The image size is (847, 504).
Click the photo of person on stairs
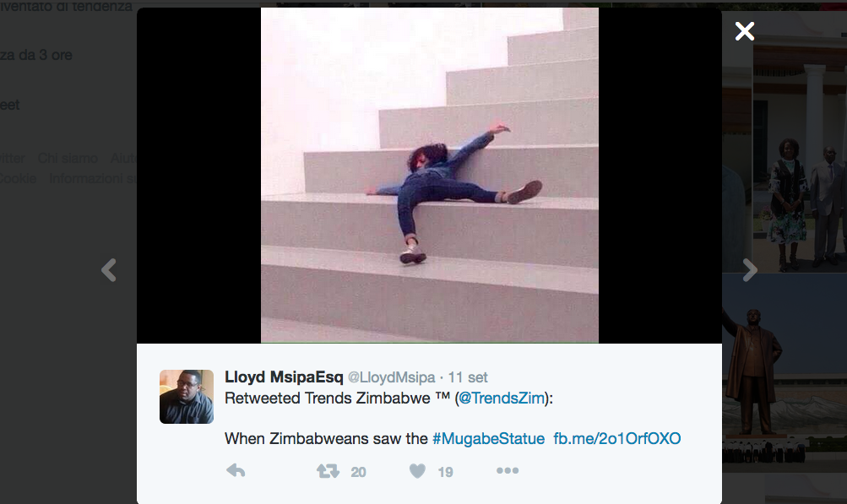tap(430, 175)
